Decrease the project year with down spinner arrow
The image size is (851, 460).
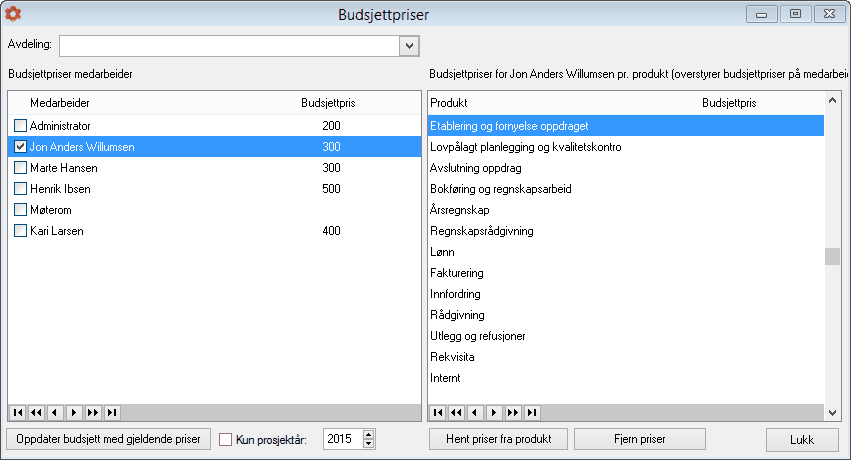tap(369, 444)
